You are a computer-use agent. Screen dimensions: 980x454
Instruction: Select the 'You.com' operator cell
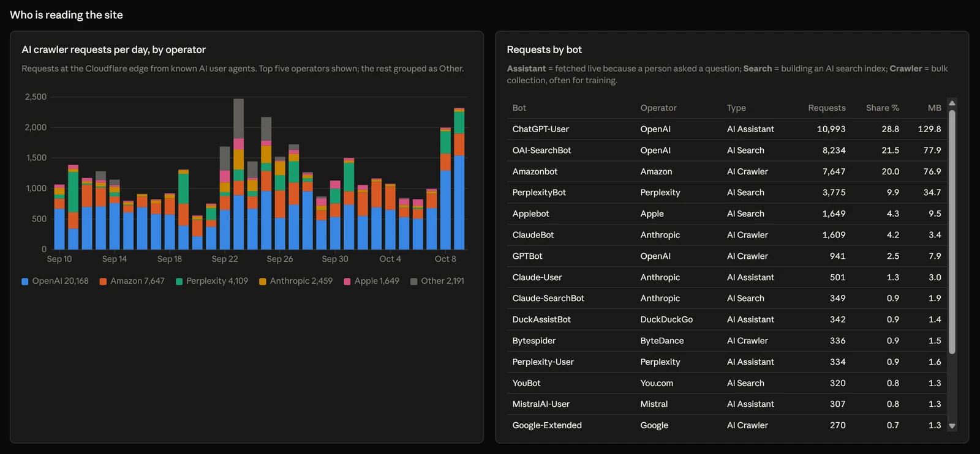657,383
